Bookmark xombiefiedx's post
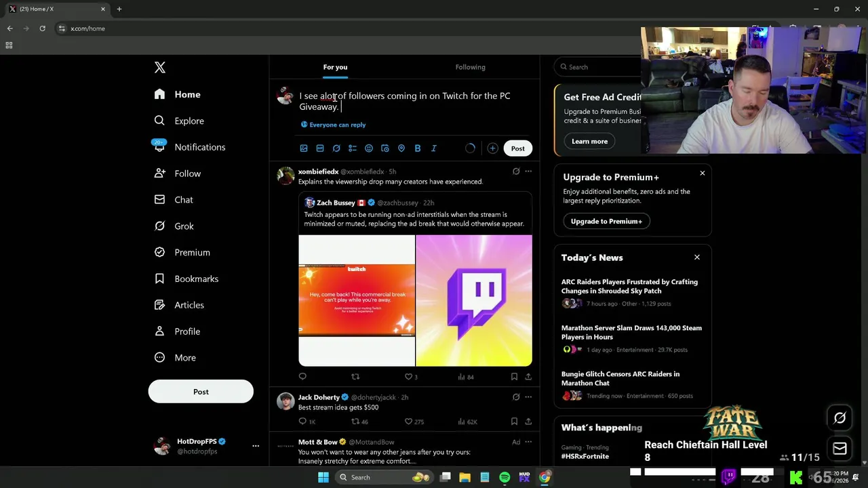 point(514,377)
